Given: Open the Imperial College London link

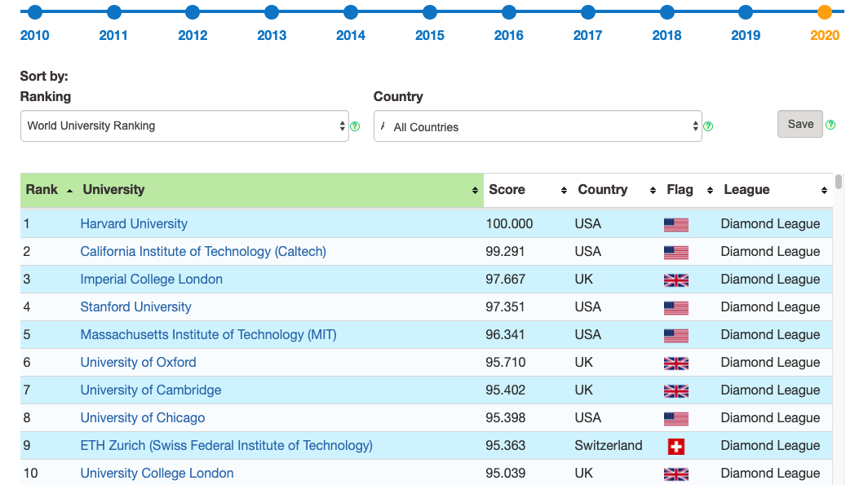Looking at the screenshot, I should pos(151,280).
